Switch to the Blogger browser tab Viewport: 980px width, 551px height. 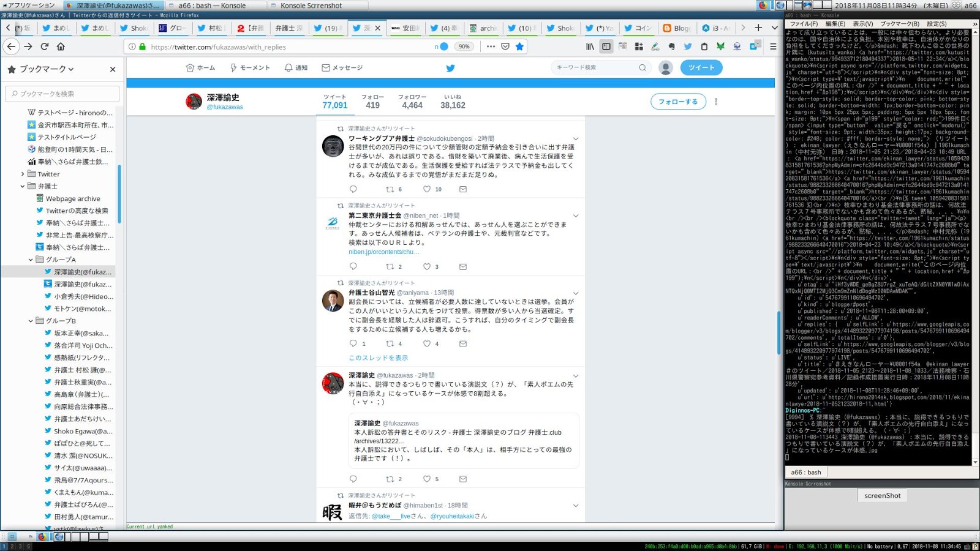tap(677, 28)
